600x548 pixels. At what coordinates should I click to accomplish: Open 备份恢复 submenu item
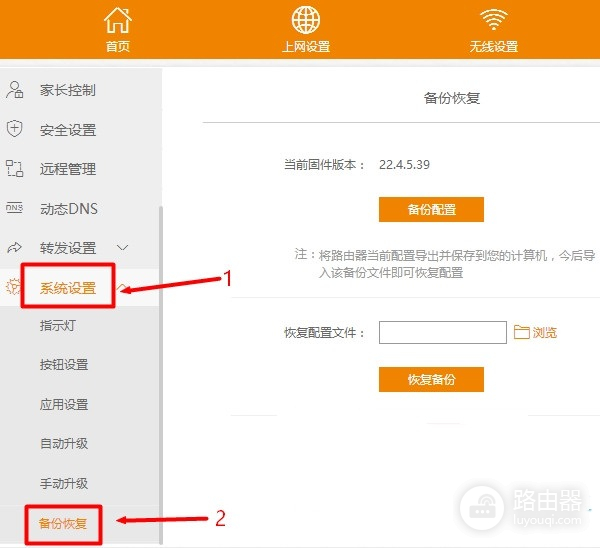63,523
